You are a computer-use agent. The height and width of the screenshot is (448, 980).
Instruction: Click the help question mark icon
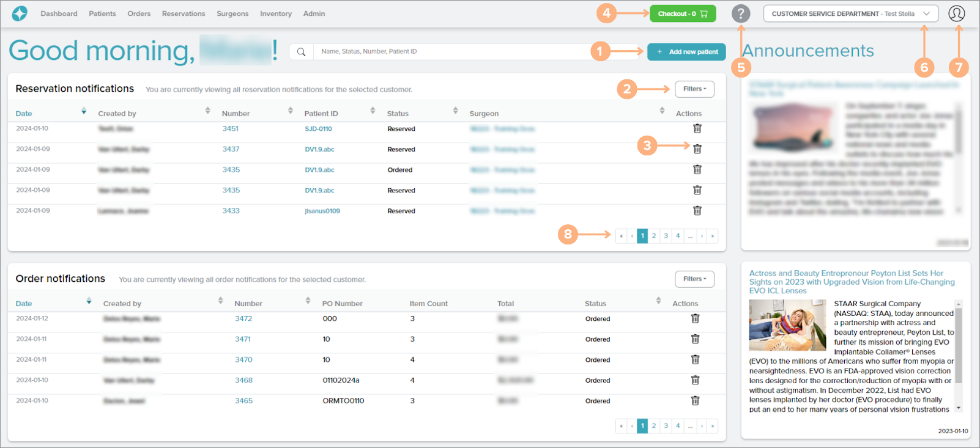tap(740, 13)
